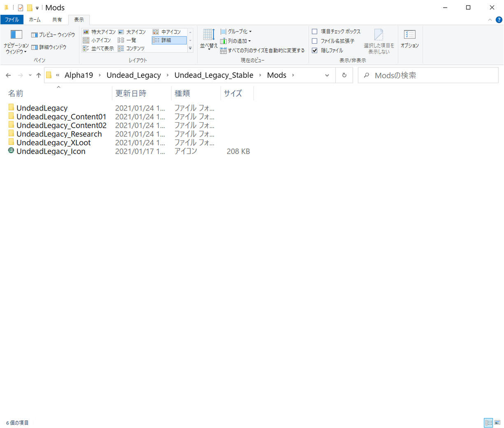The image size is (504, 428).
Task: Select 一覧 layout
Action: pos(127,40)
